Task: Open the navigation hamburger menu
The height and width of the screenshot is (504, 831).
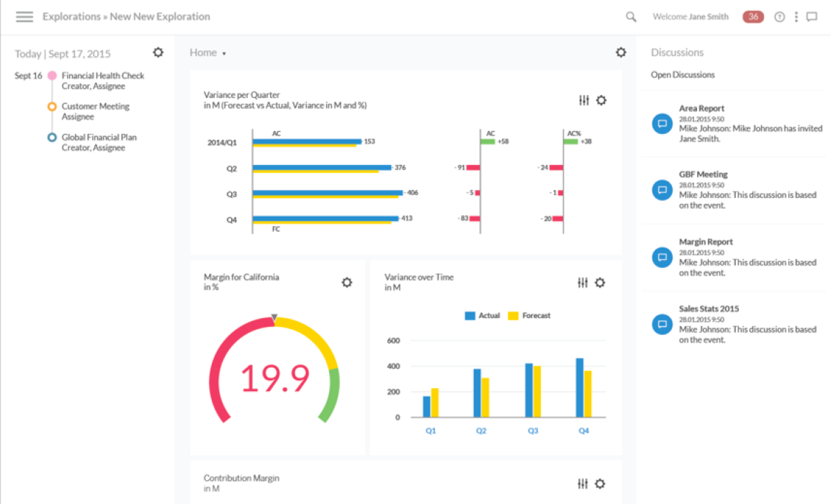Action: [x=24, y=17]
